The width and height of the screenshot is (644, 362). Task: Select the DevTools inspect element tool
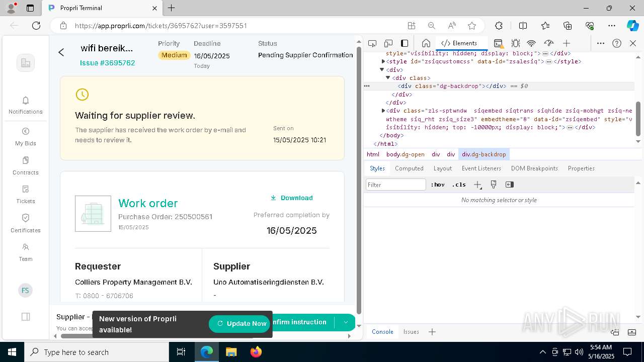pos(372,43)
